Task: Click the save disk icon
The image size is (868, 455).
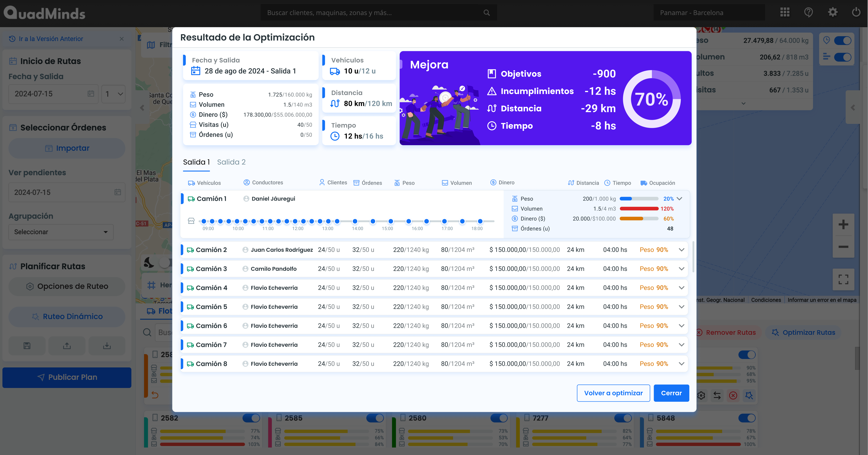Action: 27,346
